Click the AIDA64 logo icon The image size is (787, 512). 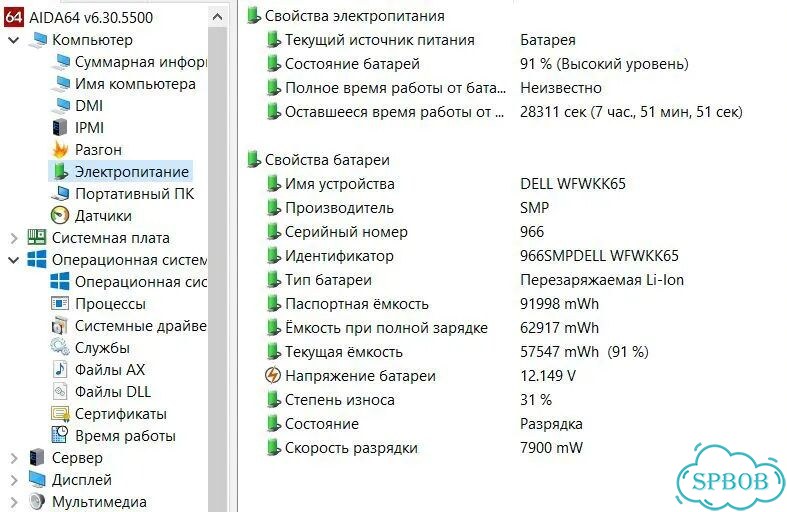(14, 17)
